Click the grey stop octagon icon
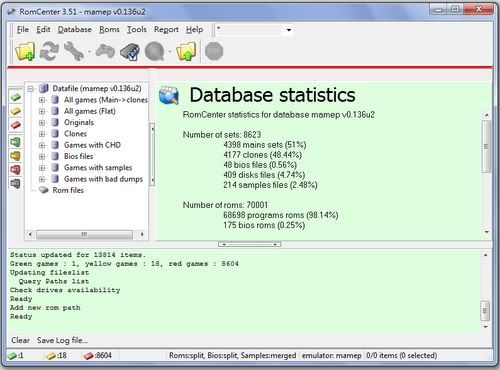This screenshot has height=370, width=500. pos(214,52)
